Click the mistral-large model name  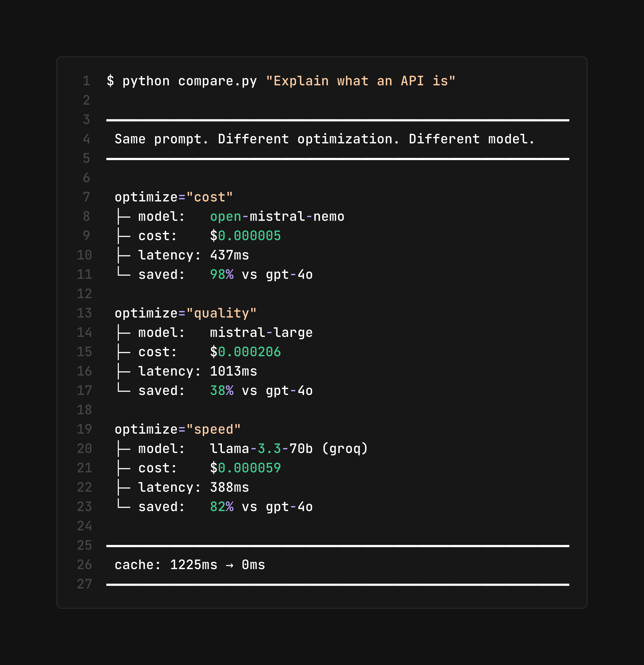pos(261,332)
